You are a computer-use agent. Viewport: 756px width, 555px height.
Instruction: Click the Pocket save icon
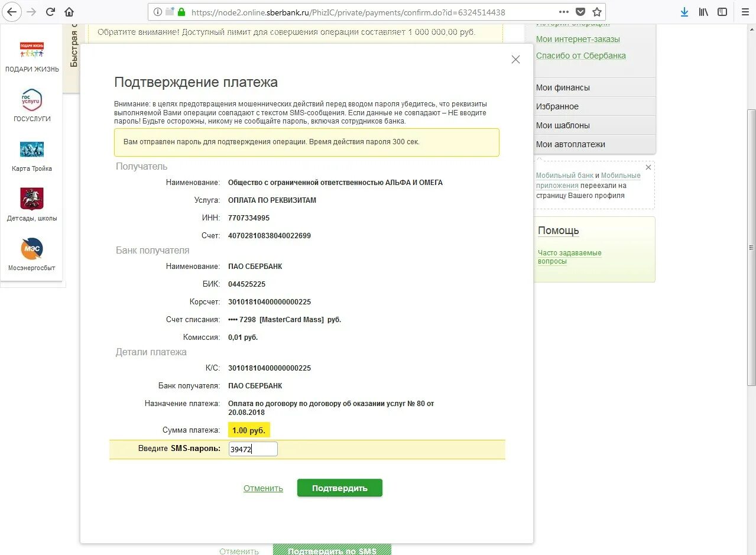[580, 12]
